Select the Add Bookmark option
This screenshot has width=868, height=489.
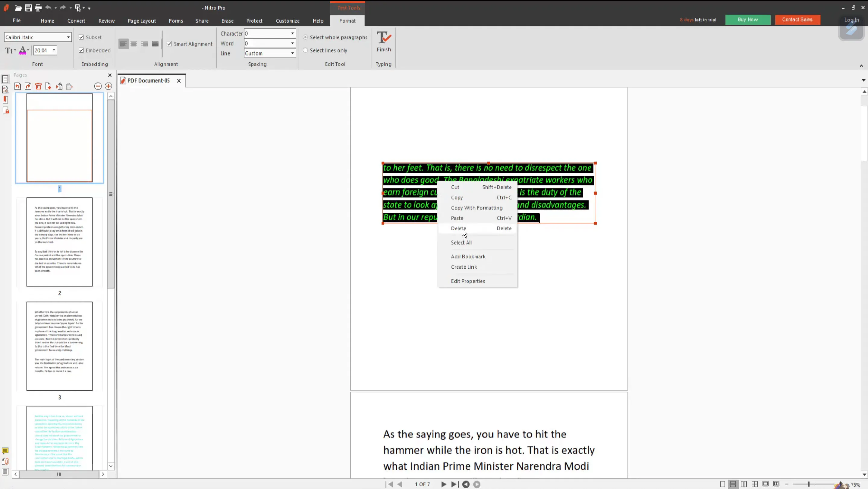[x=468, y=257]
